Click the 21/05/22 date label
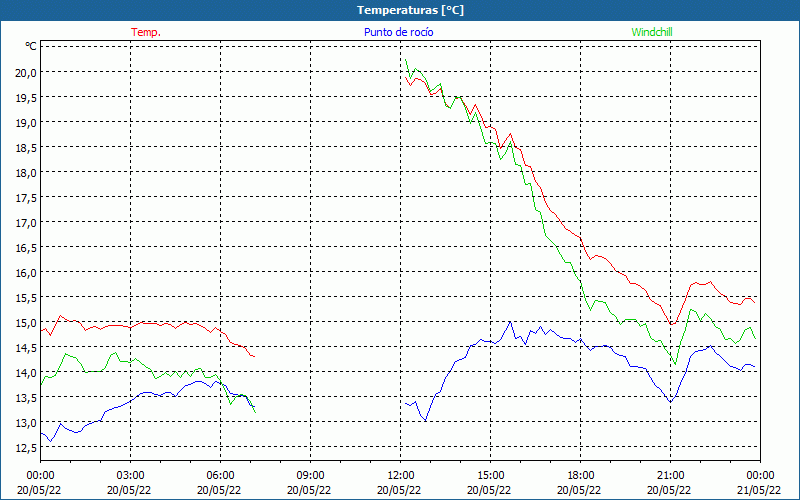 759,490
